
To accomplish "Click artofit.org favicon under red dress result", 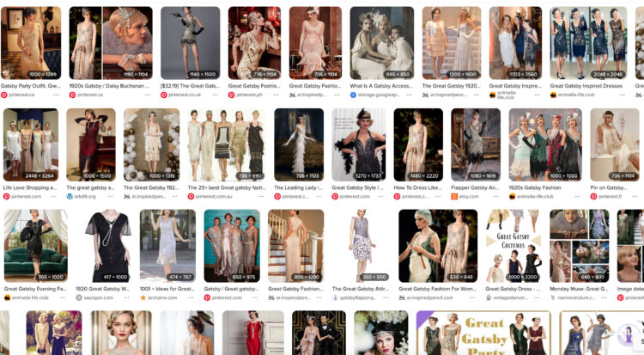I will (x=70, y=196).
